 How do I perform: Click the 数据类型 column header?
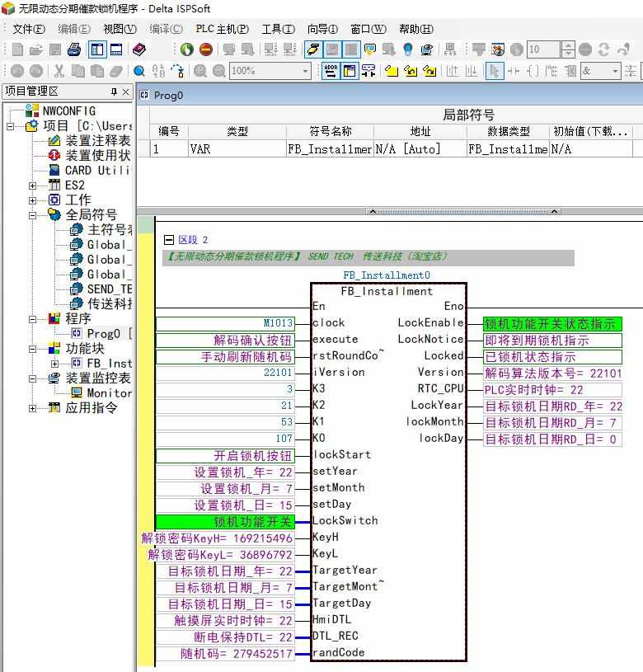[508, 131]
